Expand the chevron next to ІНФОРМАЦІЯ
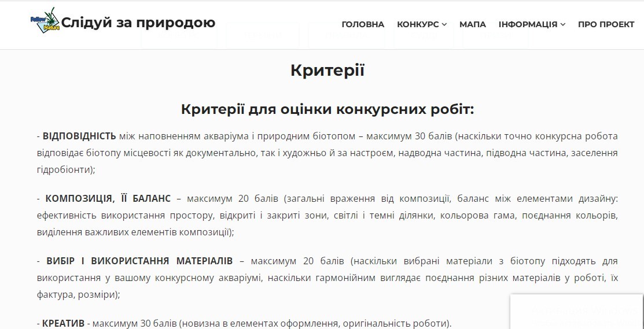Viewport: 644px width, 329px height. 563,24
